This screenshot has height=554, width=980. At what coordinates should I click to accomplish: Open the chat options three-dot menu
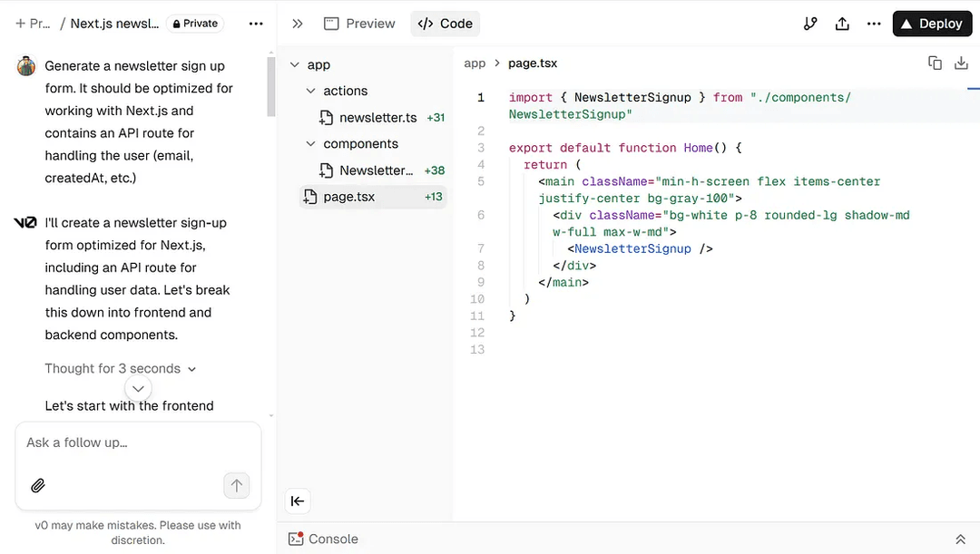pyautogui.click(x=256, y=24)
